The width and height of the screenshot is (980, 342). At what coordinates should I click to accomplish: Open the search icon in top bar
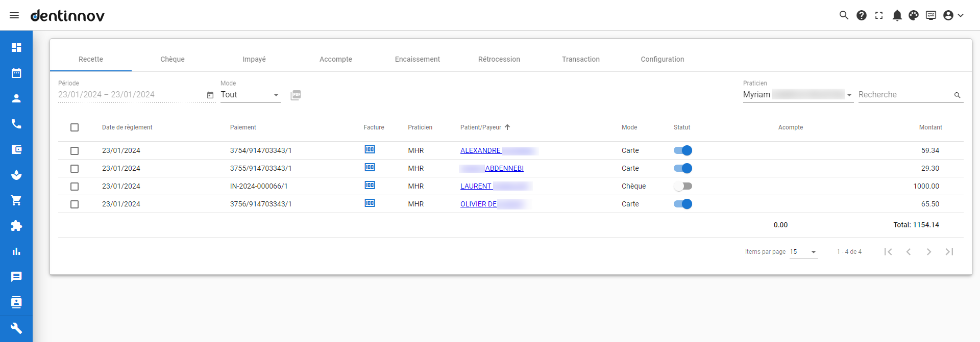tap(844, 15)
